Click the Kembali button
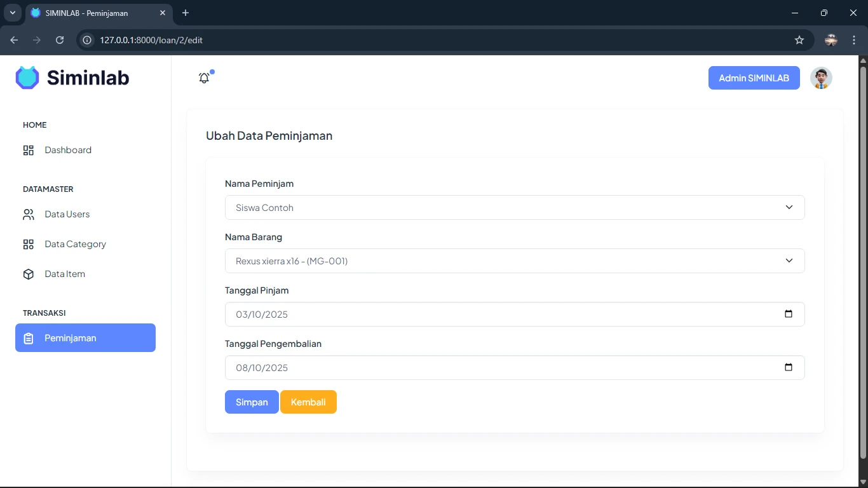The width and height of the screenshot is (868, 488). (308, 402)
